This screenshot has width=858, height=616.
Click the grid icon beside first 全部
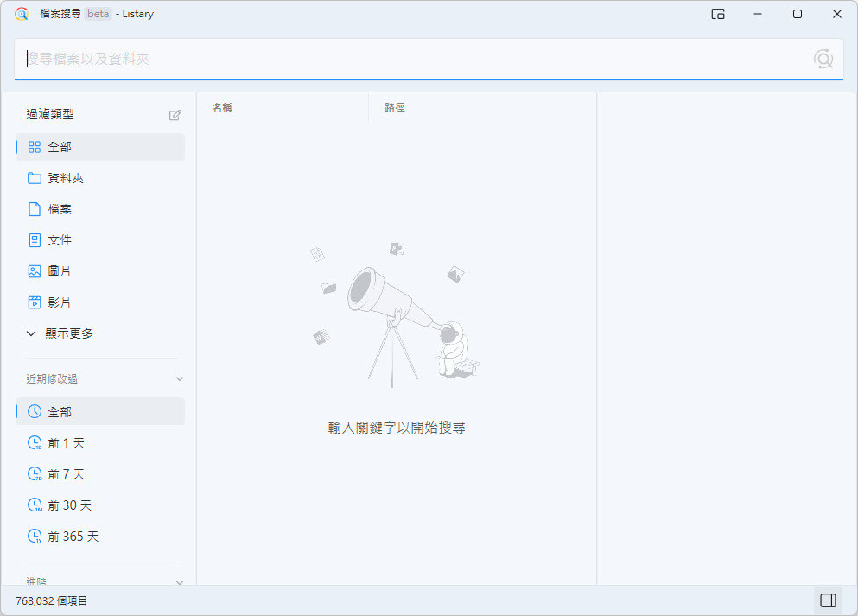pos(35,147)
